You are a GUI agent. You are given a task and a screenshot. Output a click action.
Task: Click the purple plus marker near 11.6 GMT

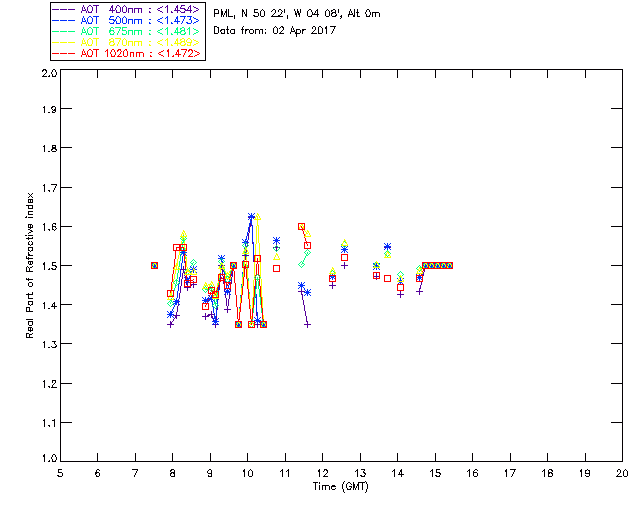tap(307, 324)
